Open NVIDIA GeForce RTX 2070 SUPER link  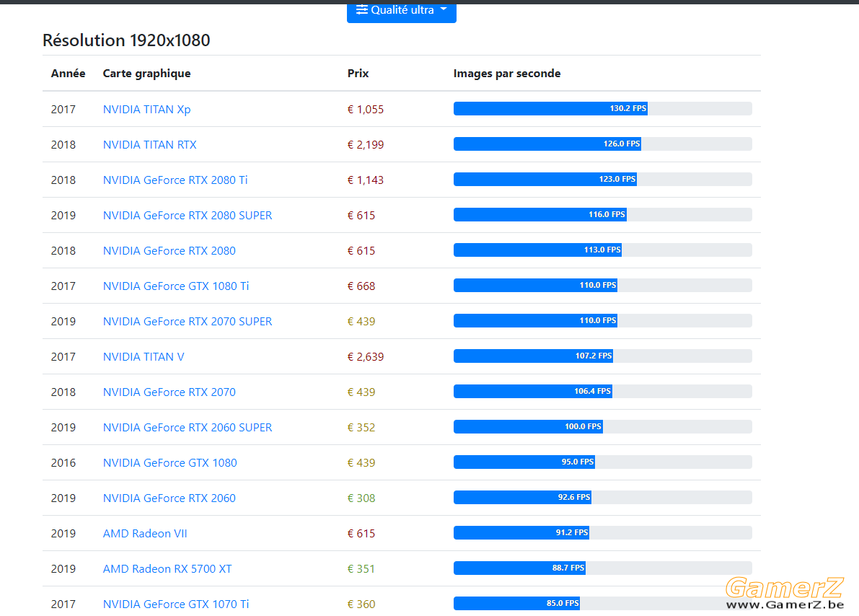[x=188, y=321]
